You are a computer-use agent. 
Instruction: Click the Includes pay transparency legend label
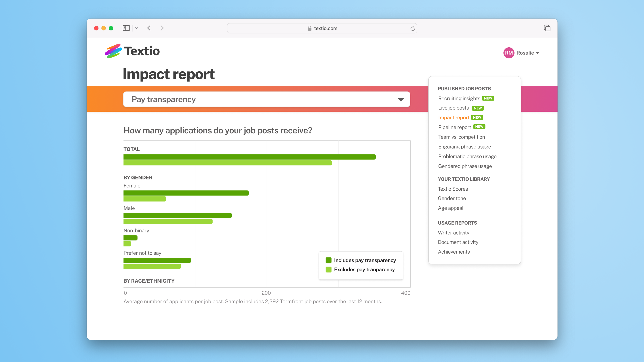(x=365, y=260)
